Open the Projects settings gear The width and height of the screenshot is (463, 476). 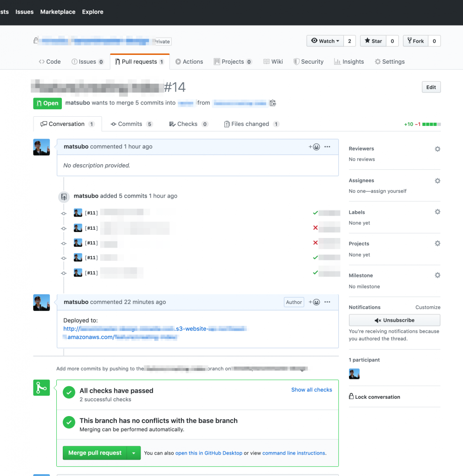pos(437,243)
